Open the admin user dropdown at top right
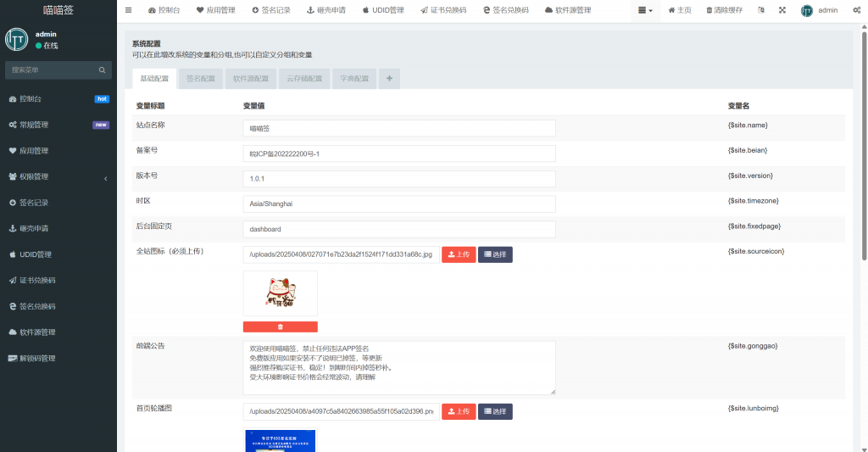Screen dimensions: 868x452 point(819,11)
